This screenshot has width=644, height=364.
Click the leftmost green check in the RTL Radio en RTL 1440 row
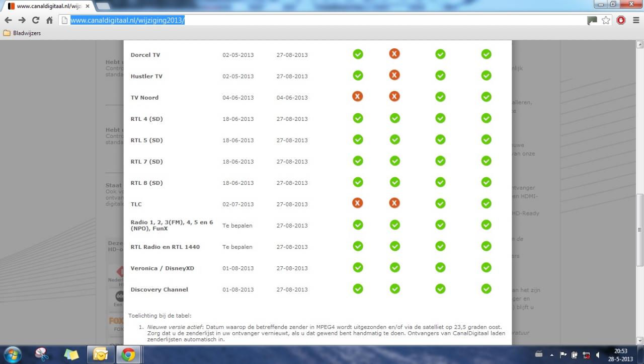[358, 246]
